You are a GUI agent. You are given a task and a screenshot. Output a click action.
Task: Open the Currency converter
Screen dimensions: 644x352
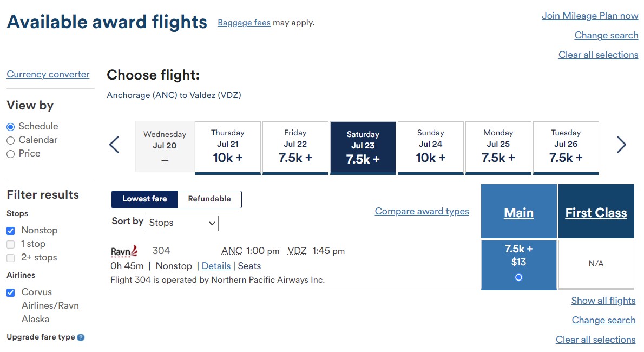tap(48, 74)
